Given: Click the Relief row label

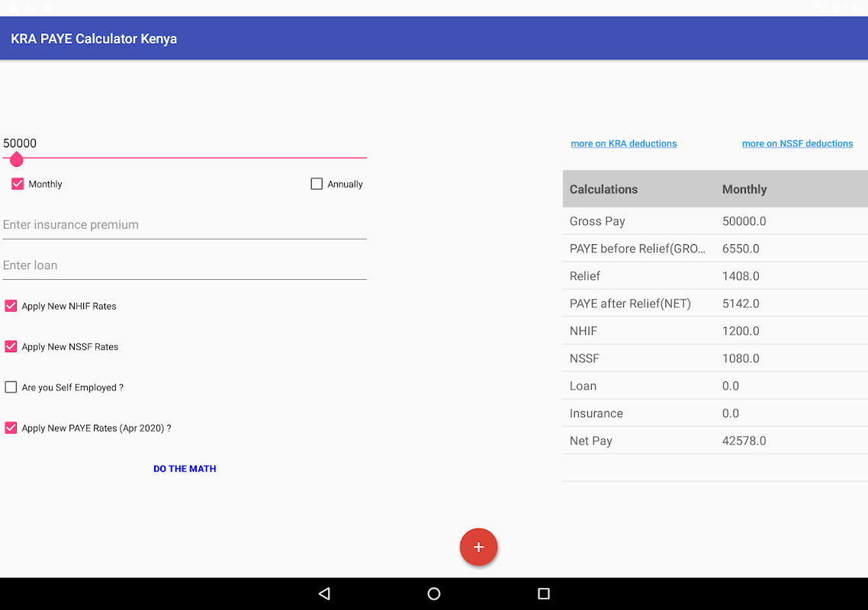Looking at the screenshot, I should (x=584, y=276).
